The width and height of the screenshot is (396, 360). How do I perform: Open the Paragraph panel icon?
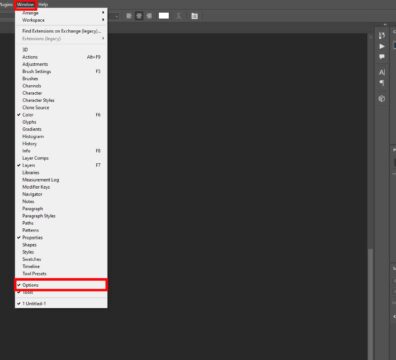tap(382, 83)
